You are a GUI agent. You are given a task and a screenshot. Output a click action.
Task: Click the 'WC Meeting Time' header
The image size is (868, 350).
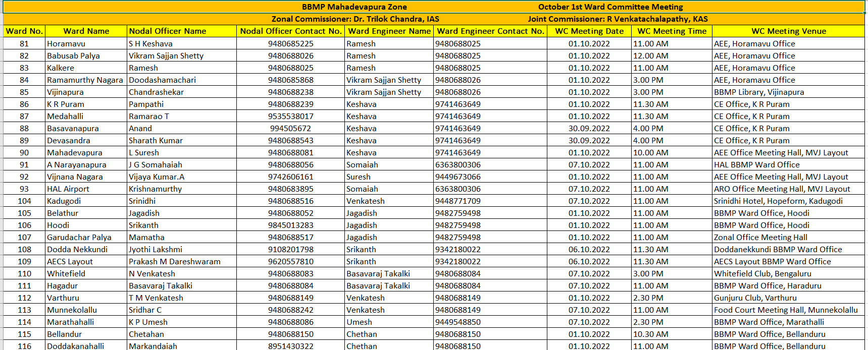(672, 31)
